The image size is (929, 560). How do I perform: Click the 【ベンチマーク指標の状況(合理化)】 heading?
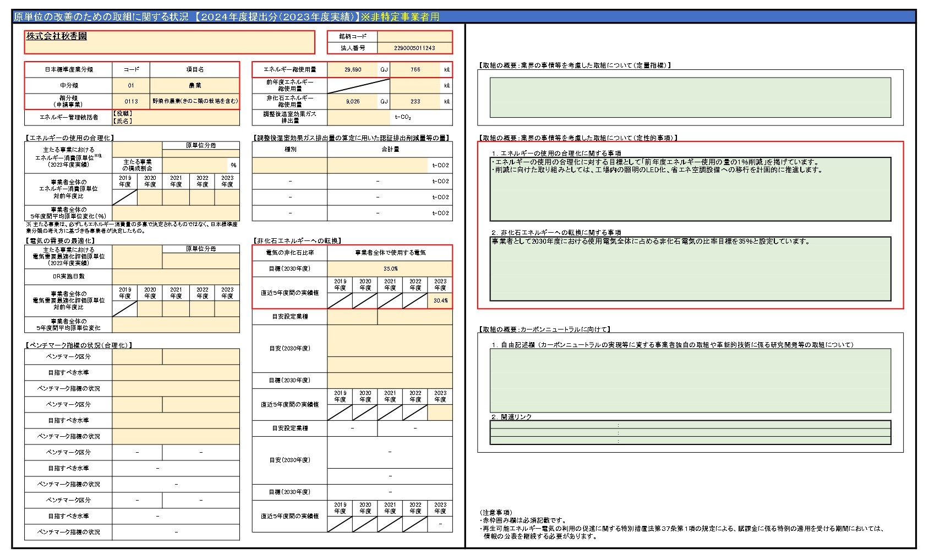pyautogui.click(x=79, y=345)
